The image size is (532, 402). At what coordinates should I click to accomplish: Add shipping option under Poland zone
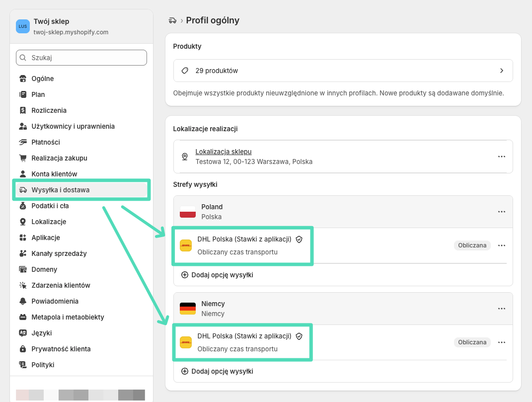[217, 275]
